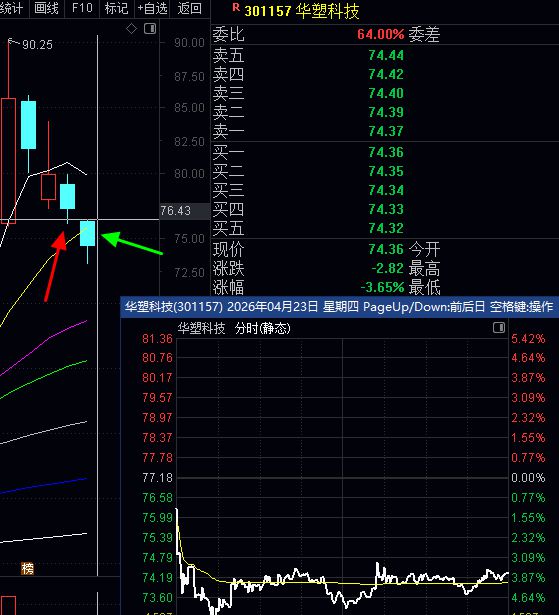Click the red arrow annotation on chart
The image size is (559, 615).
coord(55,266)
